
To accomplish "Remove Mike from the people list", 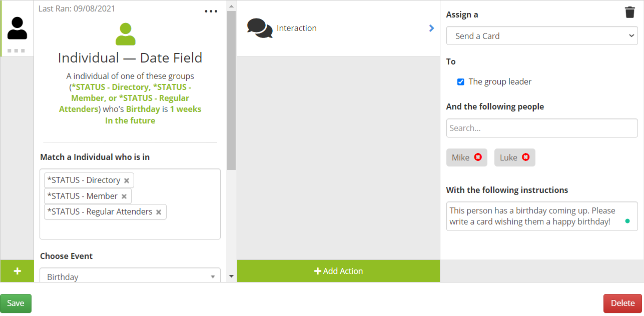I will click(478, 157).
